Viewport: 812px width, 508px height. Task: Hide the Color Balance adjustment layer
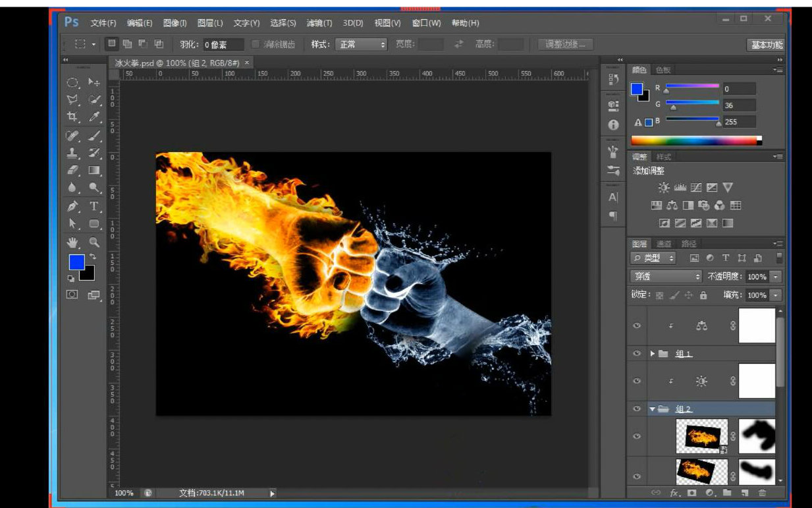tap(637, 325)
